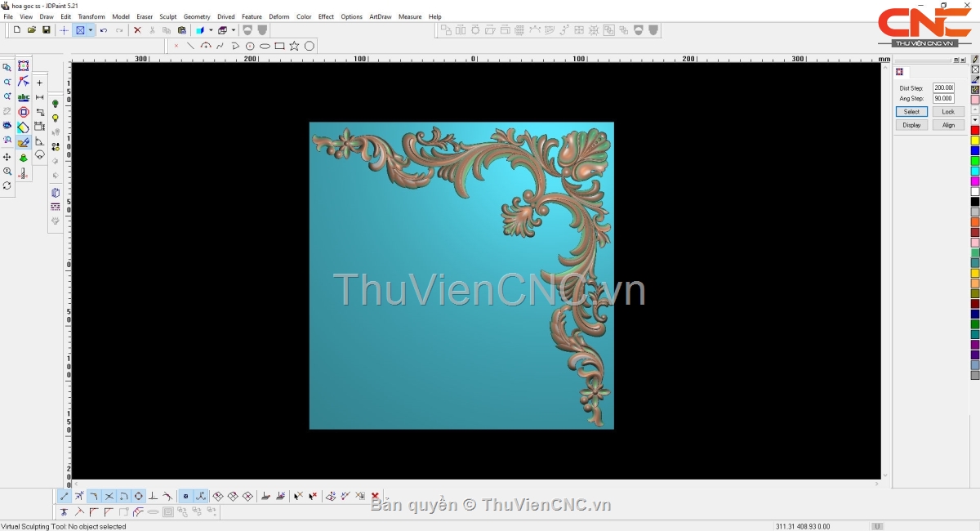Click the Open folder icon

32,30
